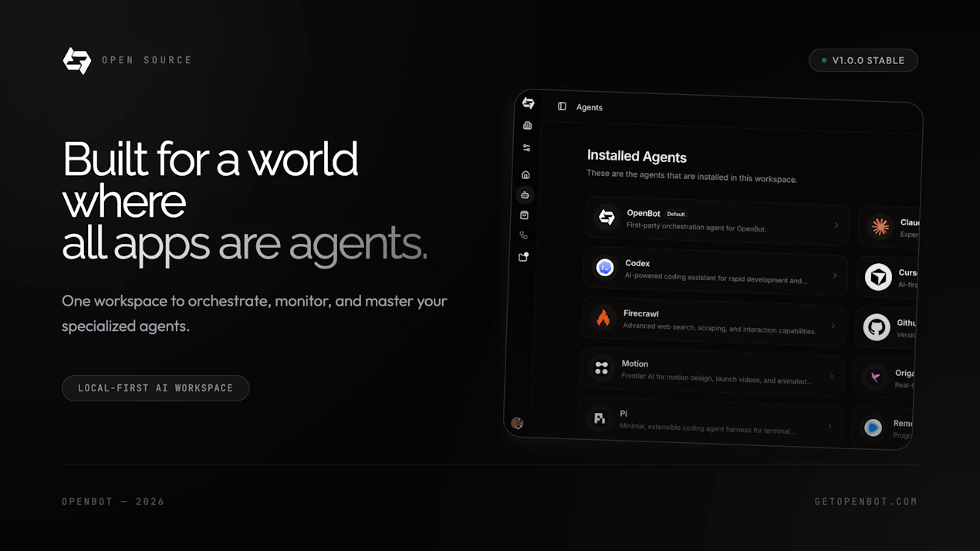This screenshot has width=980, height=551.
Task: Click the 'Installed Agents' heading
Action: [x=637, y=157]
